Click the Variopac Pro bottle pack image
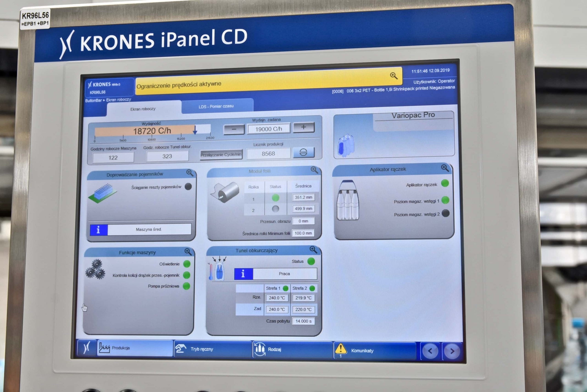 point(346,145)
